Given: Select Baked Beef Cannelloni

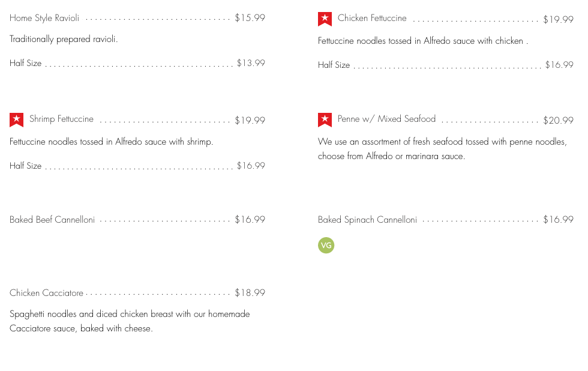Looking at the screenshot, I should (52, 220).
